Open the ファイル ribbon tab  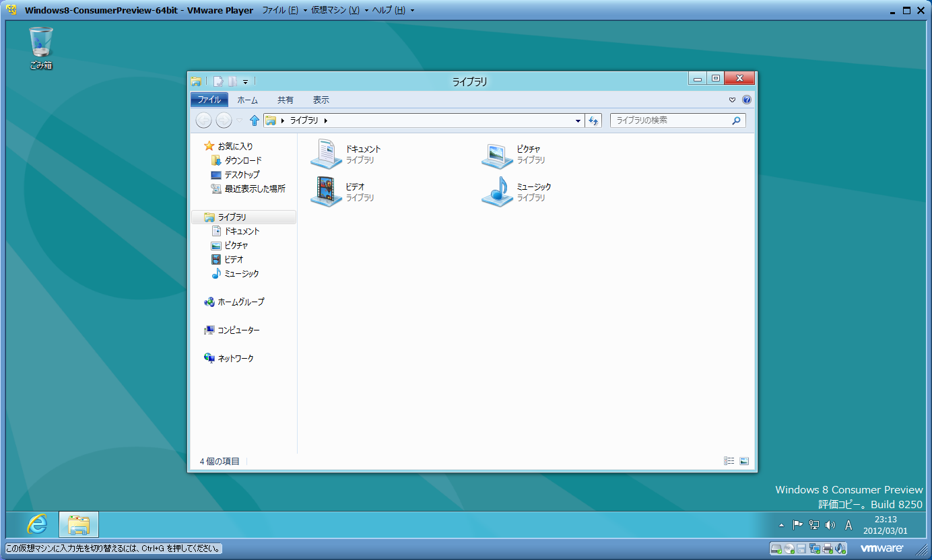coord(209,100)
